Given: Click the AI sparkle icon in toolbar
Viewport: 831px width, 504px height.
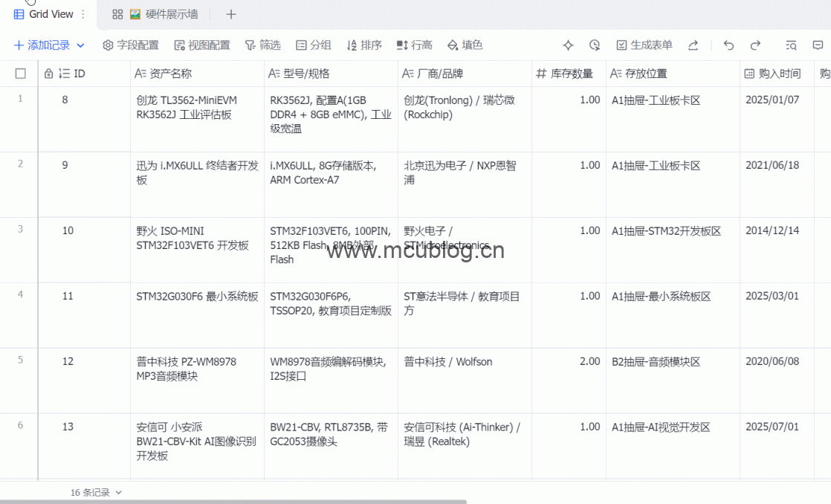Looking at the screenshot, I should [569, 45].
